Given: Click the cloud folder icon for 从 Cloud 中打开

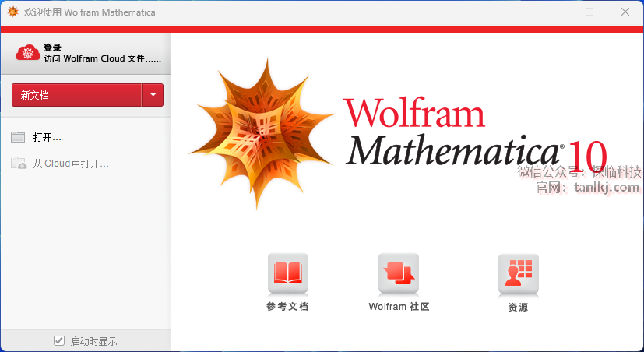Looking at the screenshot, I should (19, 163).
